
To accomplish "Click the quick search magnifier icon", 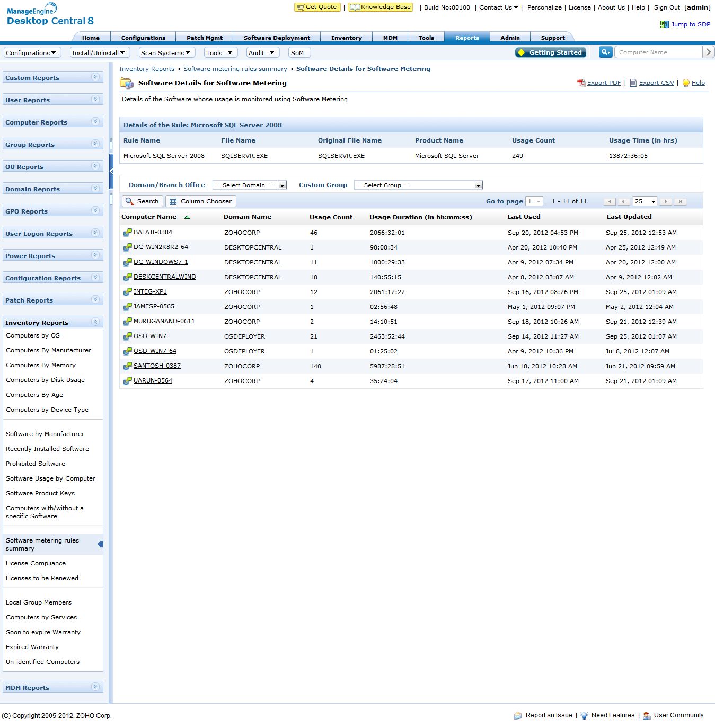I will (605, 52).
